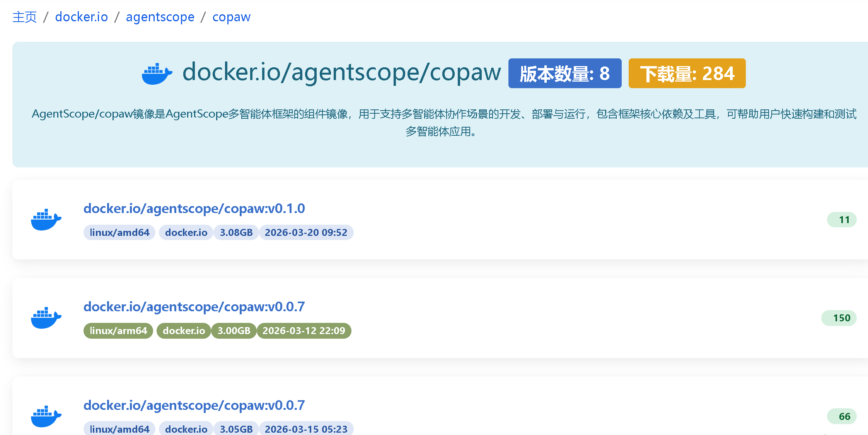Click the Docker whale logo in header banner

[x=157, y=73]
